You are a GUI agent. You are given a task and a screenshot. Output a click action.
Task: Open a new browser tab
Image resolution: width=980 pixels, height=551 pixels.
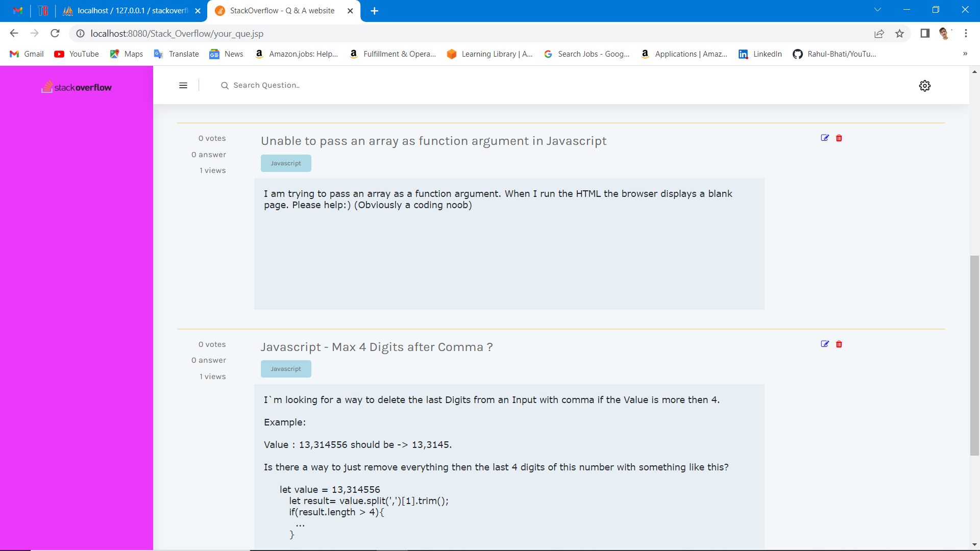tap(374, 11)
